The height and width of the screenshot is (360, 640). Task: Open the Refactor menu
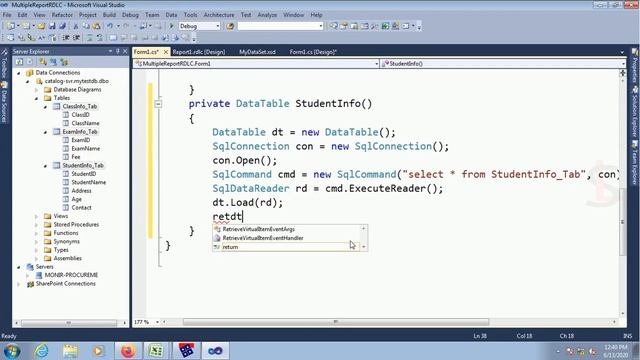coord(62,15)
